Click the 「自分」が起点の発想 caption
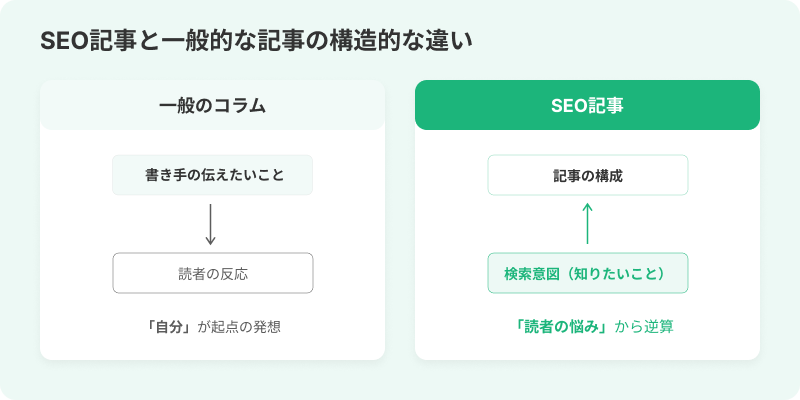The image size is (800, 400). pyautogui.click(x=212, y=327)
